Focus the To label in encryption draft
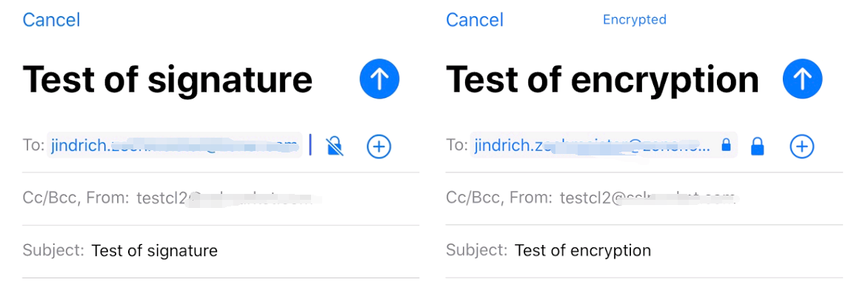Screen dimensions: 868x299 click(457, 145)
